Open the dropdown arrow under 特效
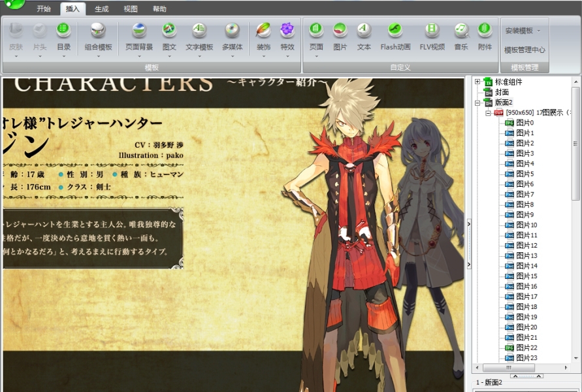 point(287,56)
